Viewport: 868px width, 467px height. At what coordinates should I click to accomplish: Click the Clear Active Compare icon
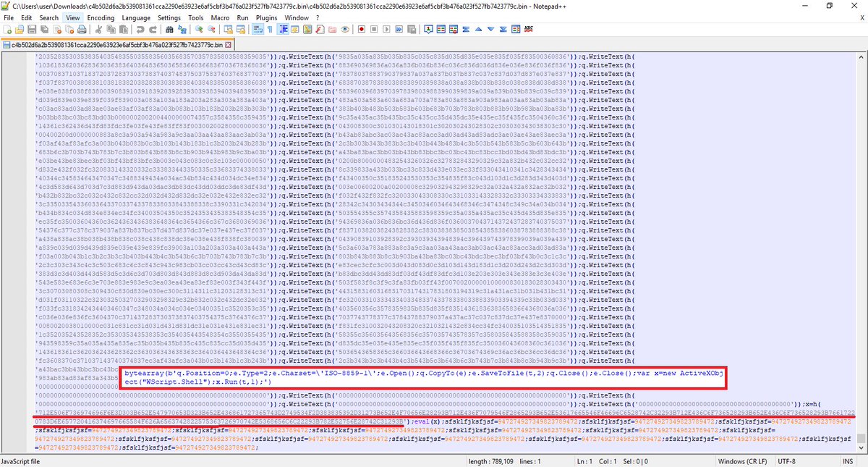pos(454,29)
